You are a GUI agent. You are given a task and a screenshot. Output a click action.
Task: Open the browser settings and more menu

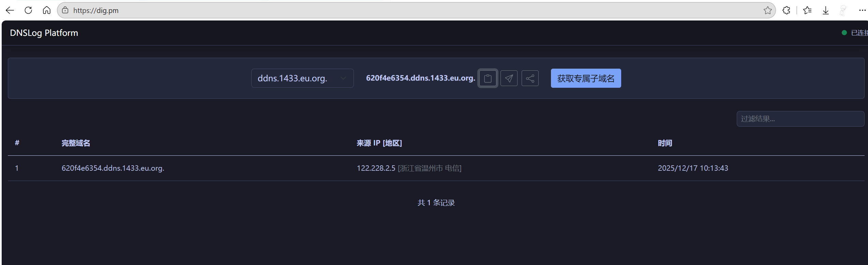point(862,10)
